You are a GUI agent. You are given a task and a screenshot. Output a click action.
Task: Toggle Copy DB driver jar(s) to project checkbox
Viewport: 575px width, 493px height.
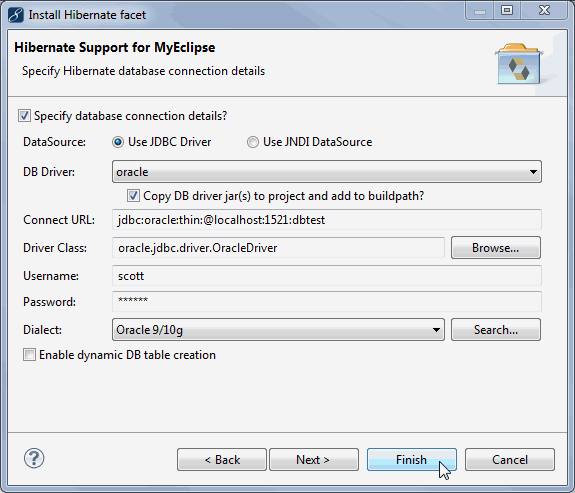(x=133, y=196)
